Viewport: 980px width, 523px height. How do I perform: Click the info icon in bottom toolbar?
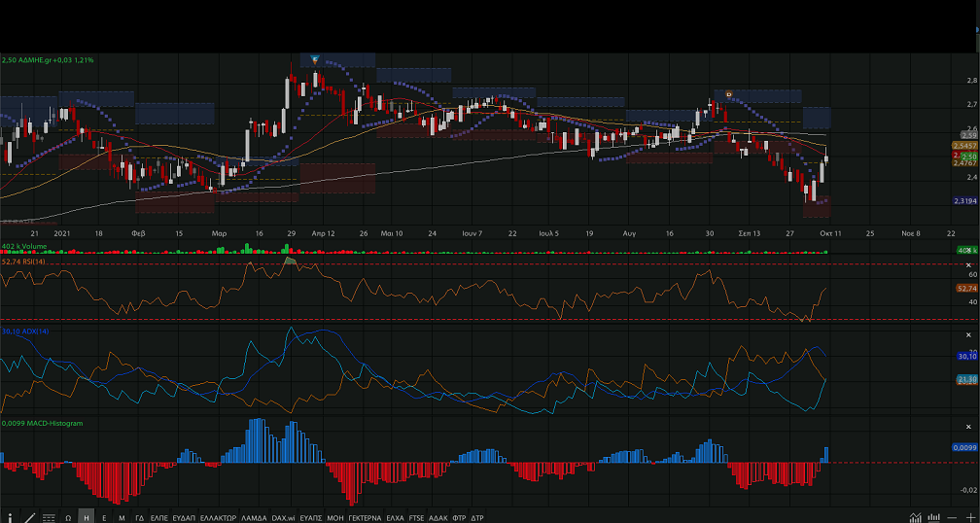[10, 517]
